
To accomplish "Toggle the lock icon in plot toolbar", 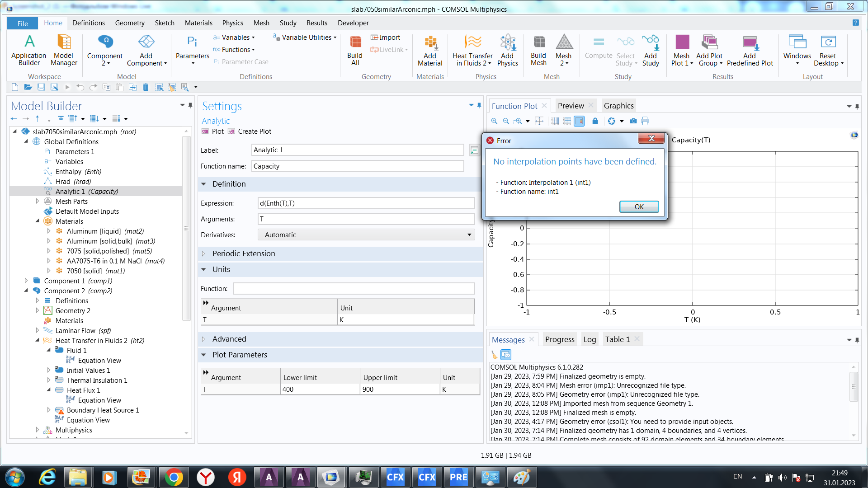I will click(x=595, y=121).
